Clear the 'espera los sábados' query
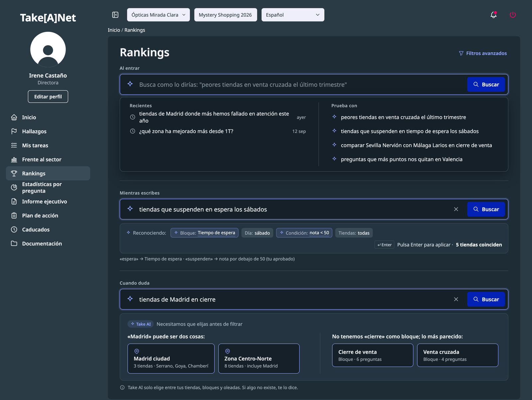 tap(456, 209)
